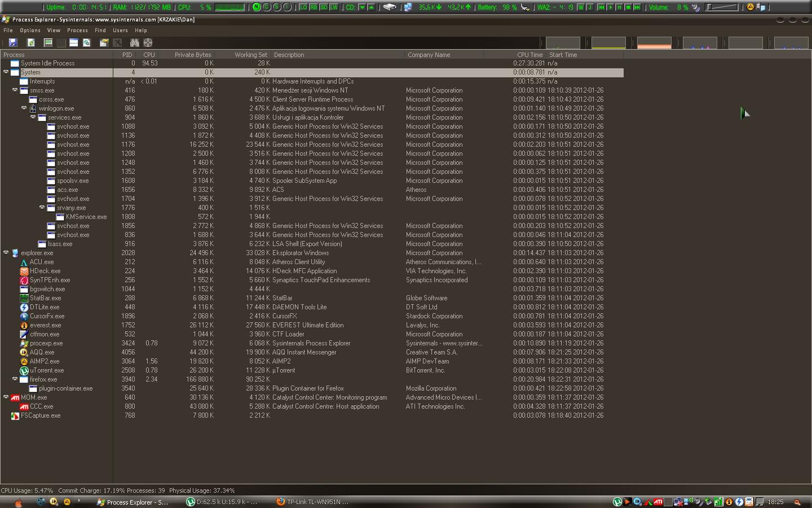The height and width of the screenshot is (508, 812).
Task: Click the DTLite.exe process icon
Action: pyautogui.click(x=24, y=308)
